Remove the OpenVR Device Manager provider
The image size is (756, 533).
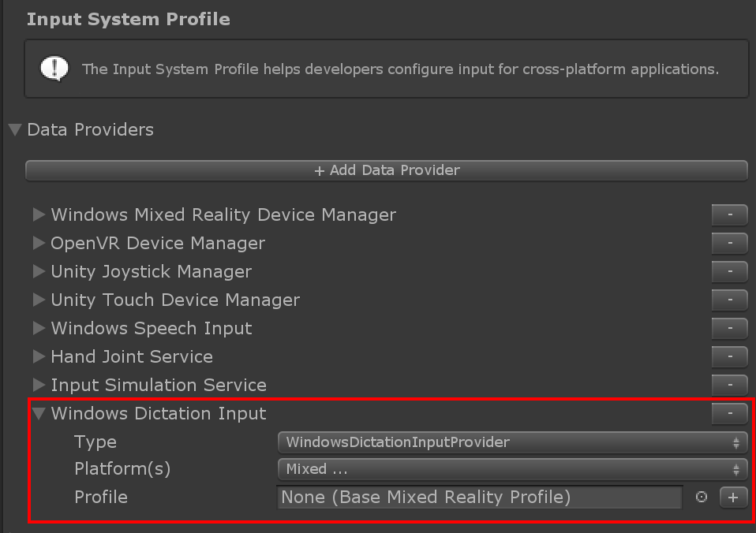point(729,243)
